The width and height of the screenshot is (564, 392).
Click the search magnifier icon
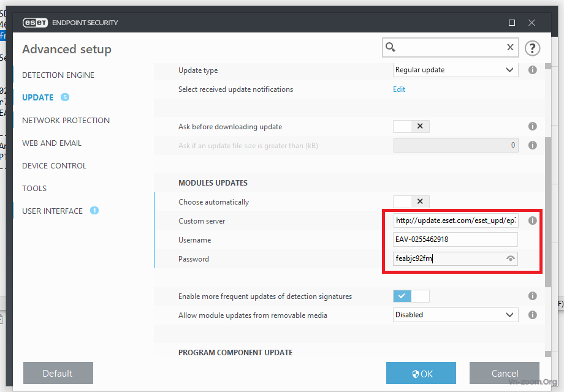pos(391,47)
